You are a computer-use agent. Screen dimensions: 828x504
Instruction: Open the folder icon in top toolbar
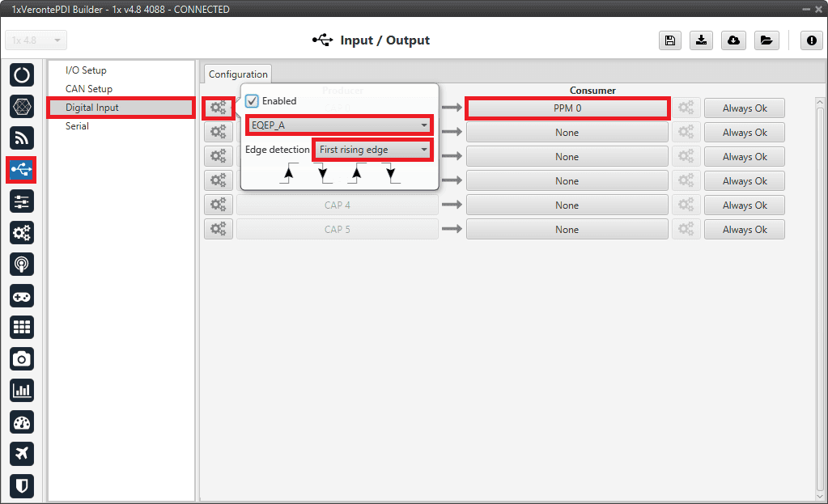click(x=765, y=41)
